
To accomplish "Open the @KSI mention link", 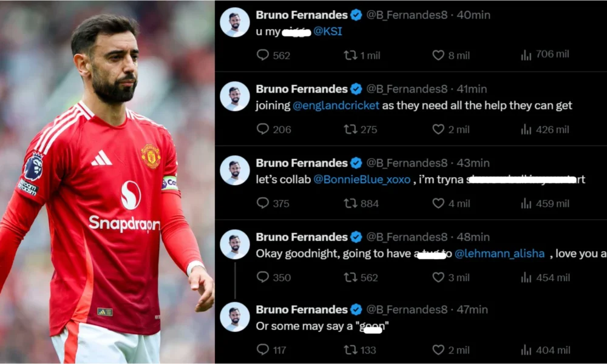I will (x=328, y=32).
